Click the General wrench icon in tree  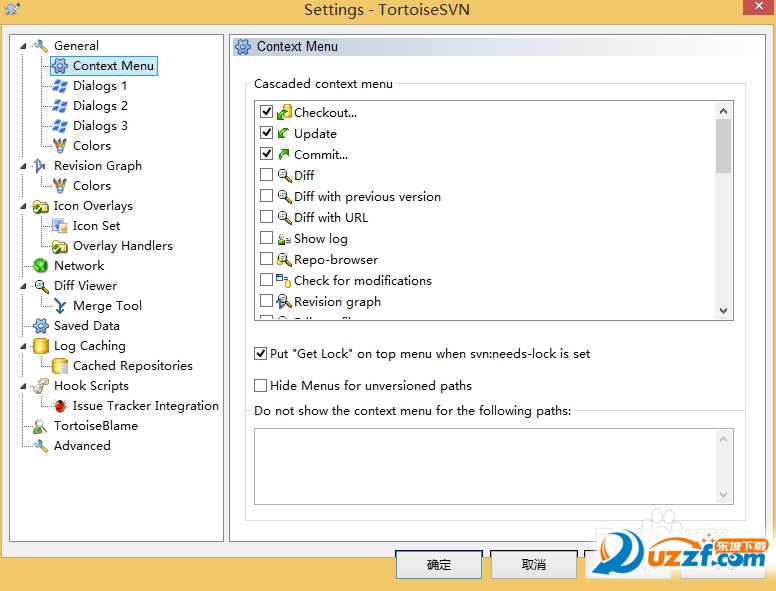[x=41, y=46]
